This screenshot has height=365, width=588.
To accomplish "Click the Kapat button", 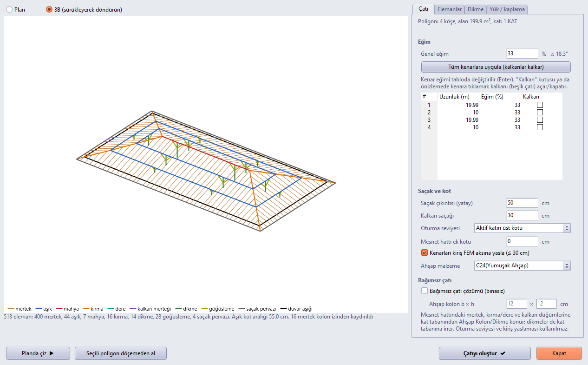I will tap(559, 353).
